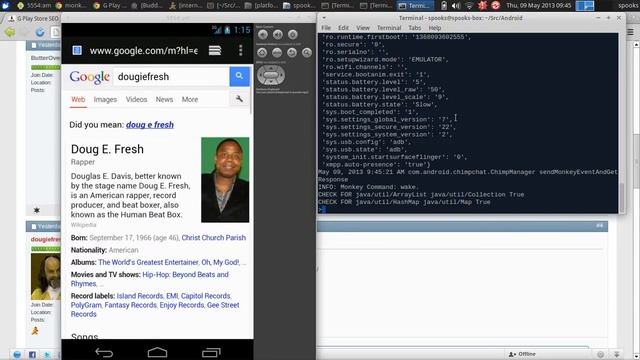
Task: Click the green back arrow in the browser
Action: point(10,32)
